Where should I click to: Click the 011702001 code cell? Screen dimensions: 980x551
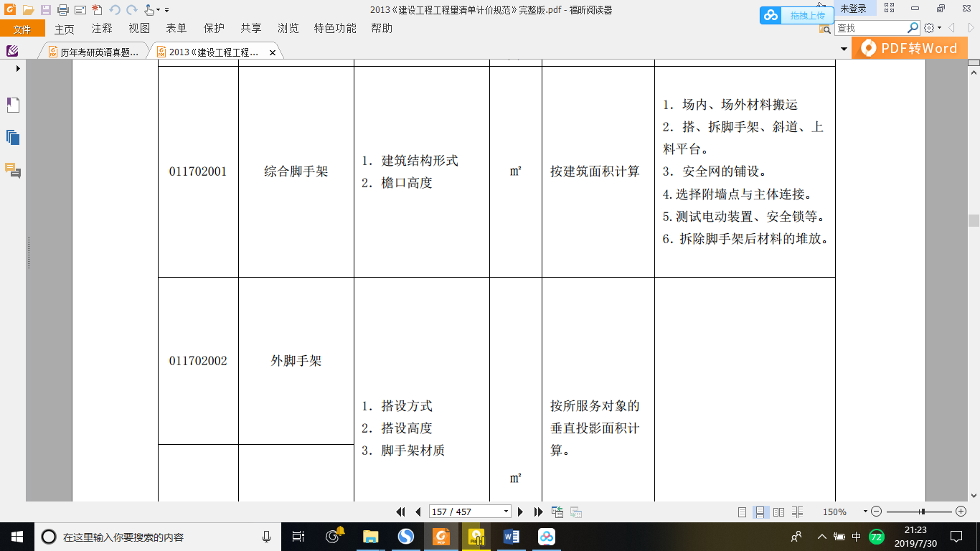pos(198,171)
